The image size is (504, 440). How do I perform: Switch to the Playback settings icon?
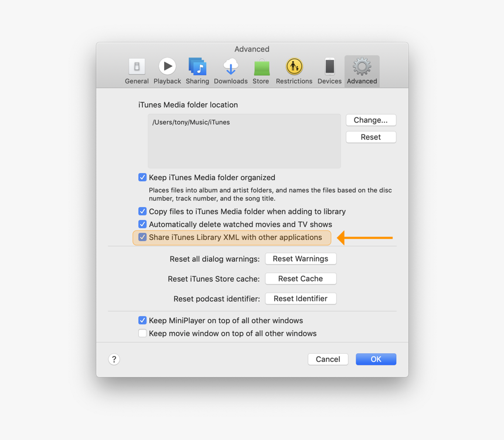(x=167, y=66)
